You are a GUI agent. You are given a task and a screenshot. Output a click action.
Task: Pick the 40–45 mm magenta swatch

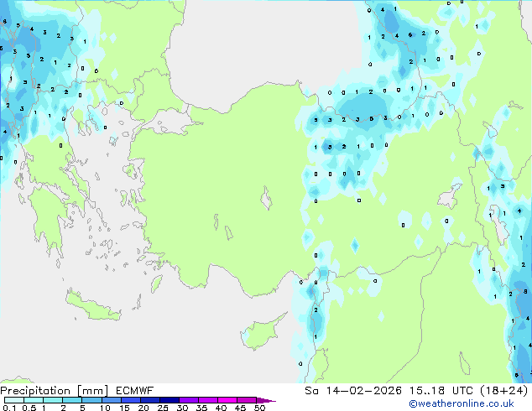227,400
